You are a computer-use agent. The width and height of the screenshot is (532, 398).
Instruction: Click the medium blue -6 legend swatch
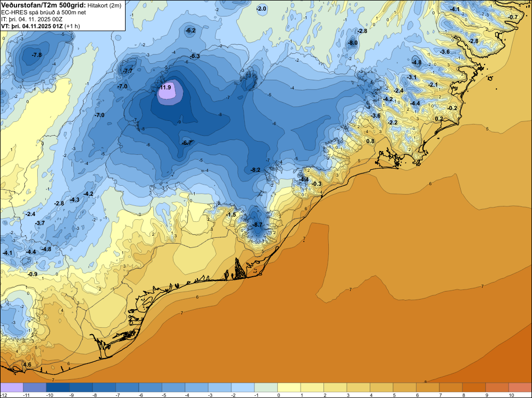tap(151, 387)
